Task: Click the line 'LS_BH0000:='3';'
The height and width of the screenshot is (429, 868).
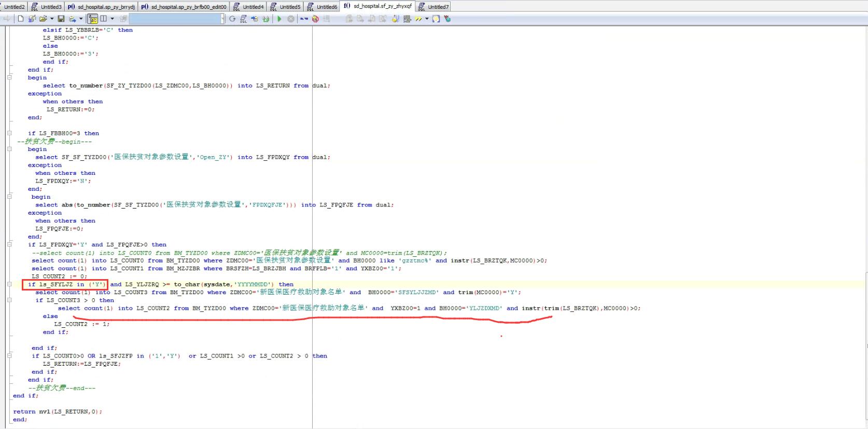Action: click(71, 54)
